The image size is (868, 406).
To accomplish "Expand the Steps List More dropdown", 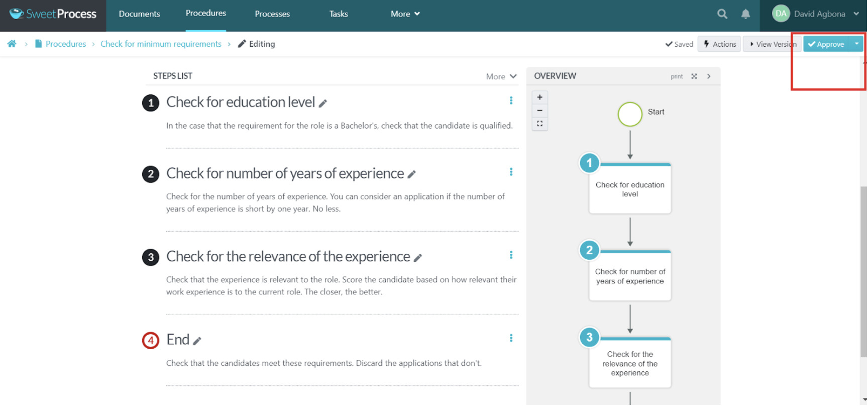I will pyautogui.click(x=501, y=76).
